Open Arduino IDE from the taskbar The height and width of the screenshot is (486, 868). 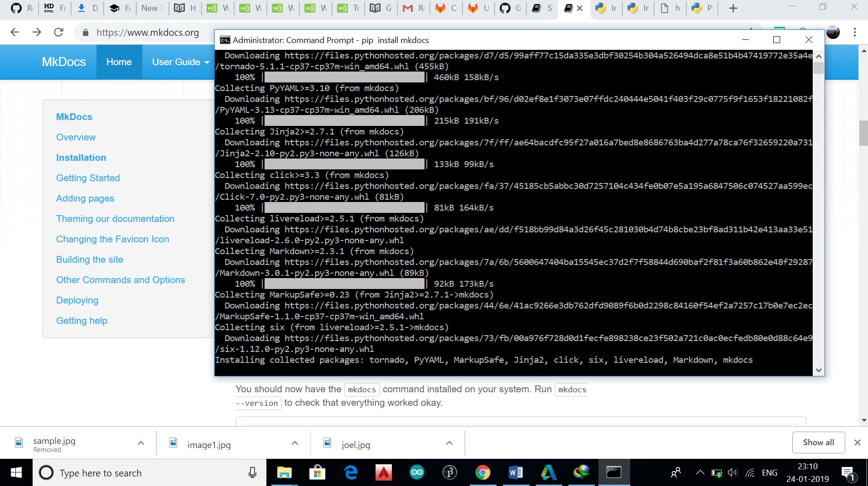point(417,473)
